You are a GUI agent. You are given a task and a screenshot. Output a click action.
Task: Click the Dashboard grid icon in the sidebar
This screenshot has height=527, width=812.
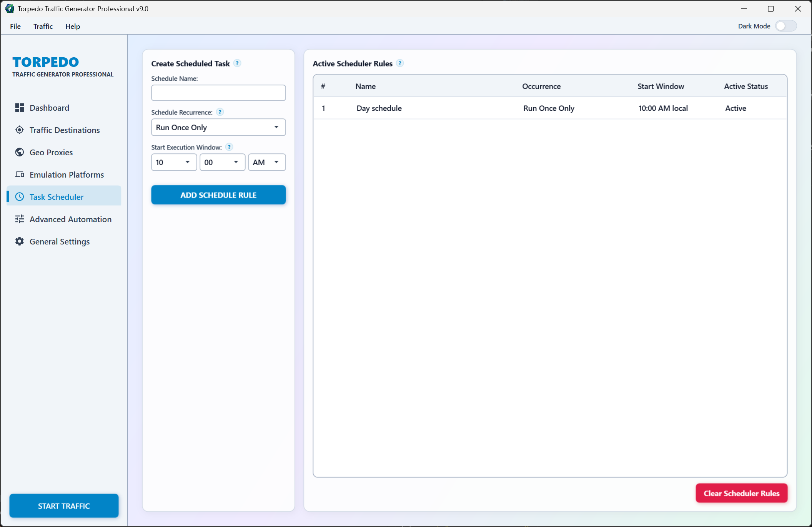19,108
